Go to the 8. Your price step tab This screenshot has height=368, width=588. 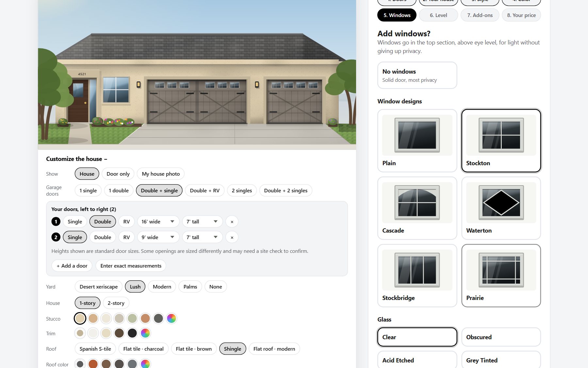pyautogui.click(x=521, y=15)
